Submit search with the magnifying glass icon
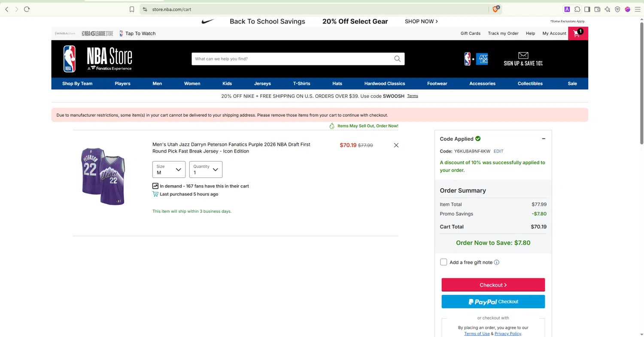This screenshot has width=644, height=337. (397, 59)
